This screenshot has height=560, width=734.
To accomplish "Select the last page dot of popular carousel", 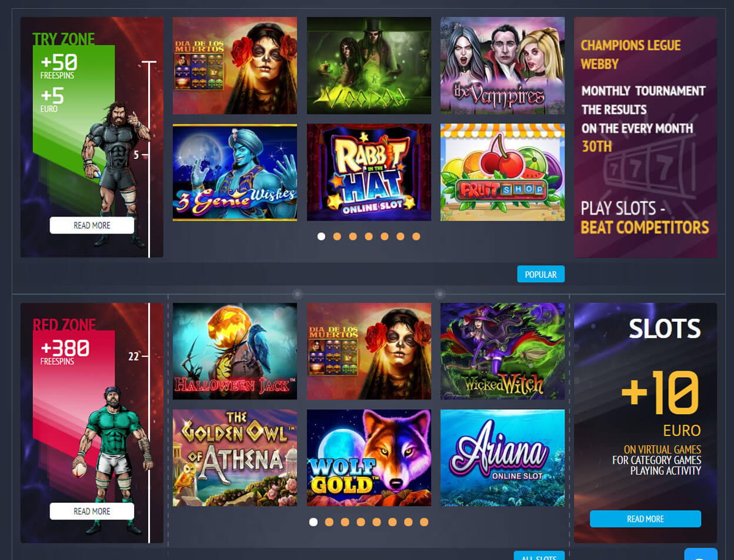I will pos(416,236).
